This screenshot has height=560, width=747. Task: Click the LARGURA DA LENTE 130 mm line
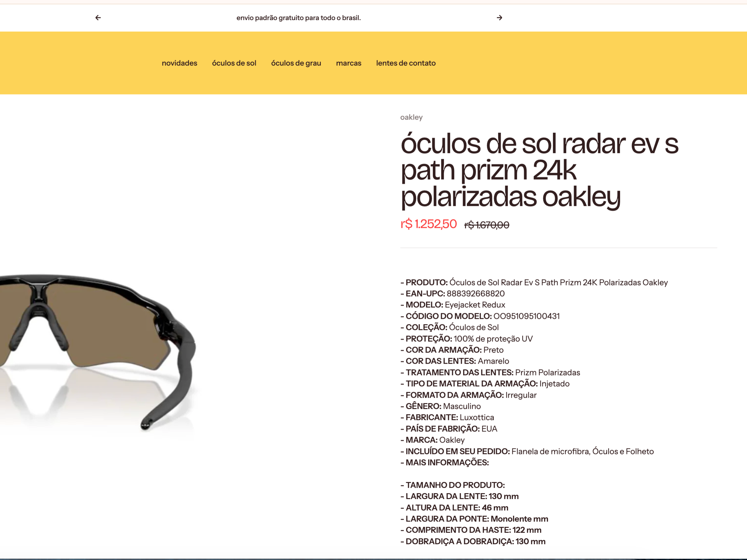click(x=459, y=497)
